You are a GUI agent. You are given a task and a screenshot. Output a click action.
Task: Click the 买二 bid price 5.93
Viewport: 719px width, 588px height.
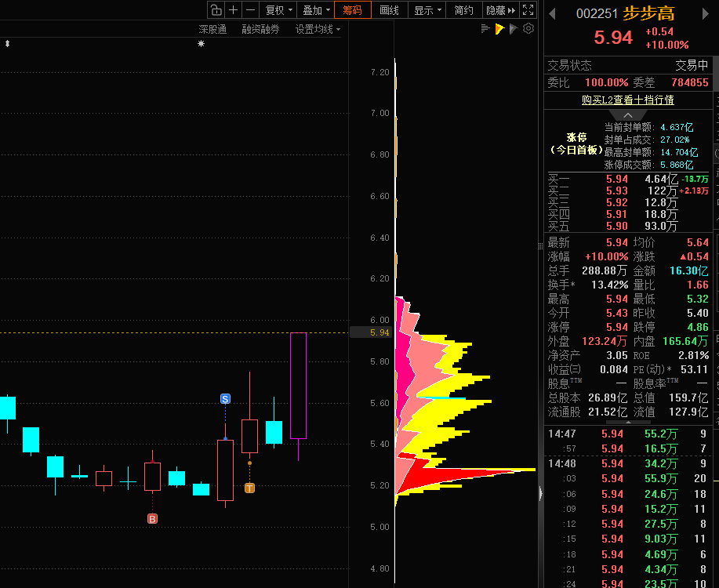617,191
